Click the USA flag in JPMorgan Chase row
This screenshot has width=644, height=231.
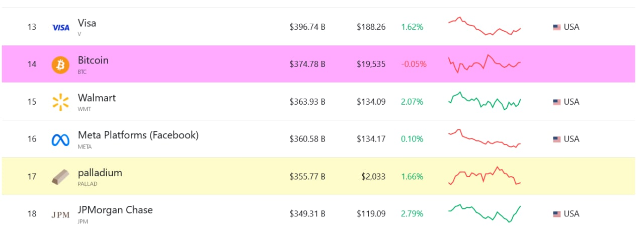[x=557, y=214]
